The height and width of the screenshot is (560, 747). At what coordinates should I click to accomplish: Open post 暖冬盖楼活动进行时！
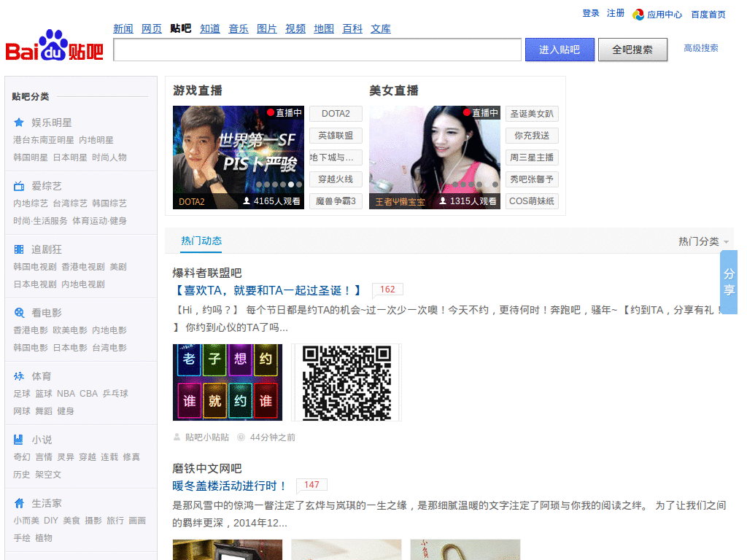tap(230, 486)
